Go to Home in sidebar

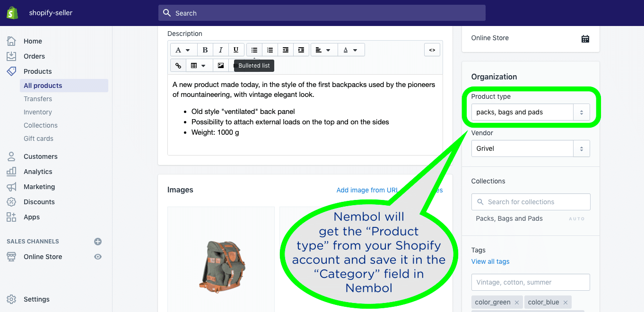[33, 41]
